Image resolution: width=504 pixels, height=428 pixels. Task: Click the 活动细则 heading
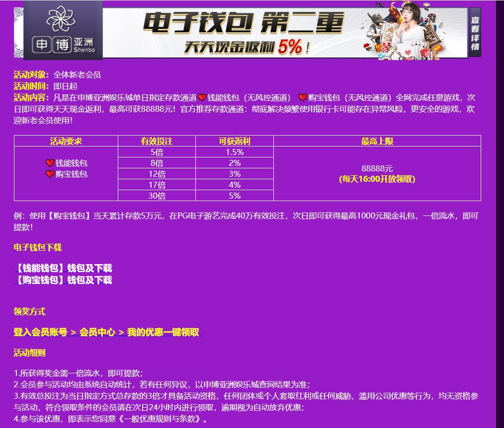tap(29, 353)
